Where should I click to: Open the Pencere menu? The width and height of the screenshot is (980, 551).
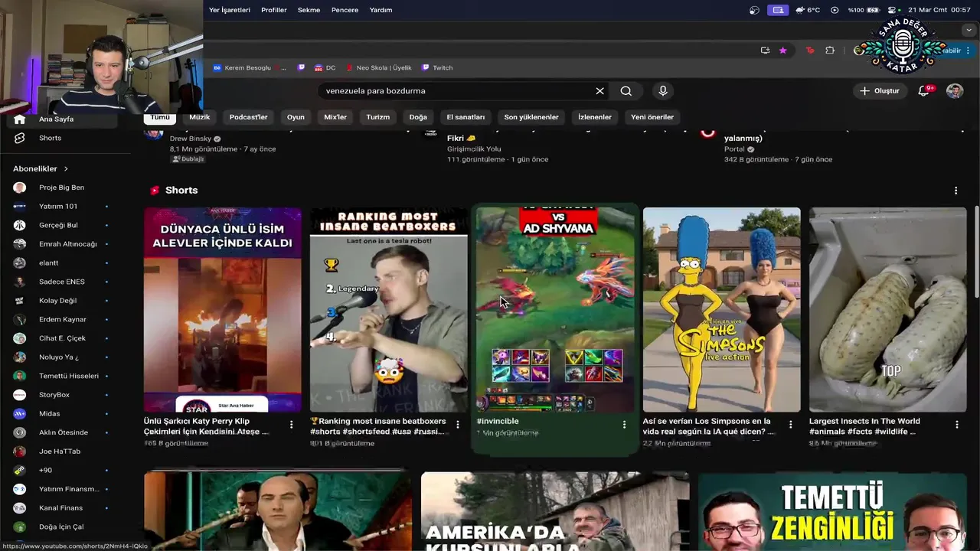[x=345, y=10]
